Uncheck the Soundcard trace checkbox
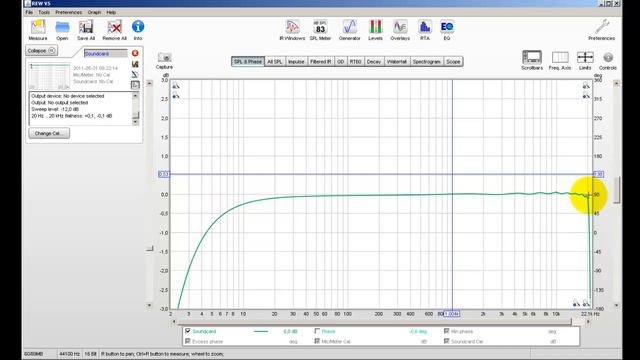 coord(188,331)
